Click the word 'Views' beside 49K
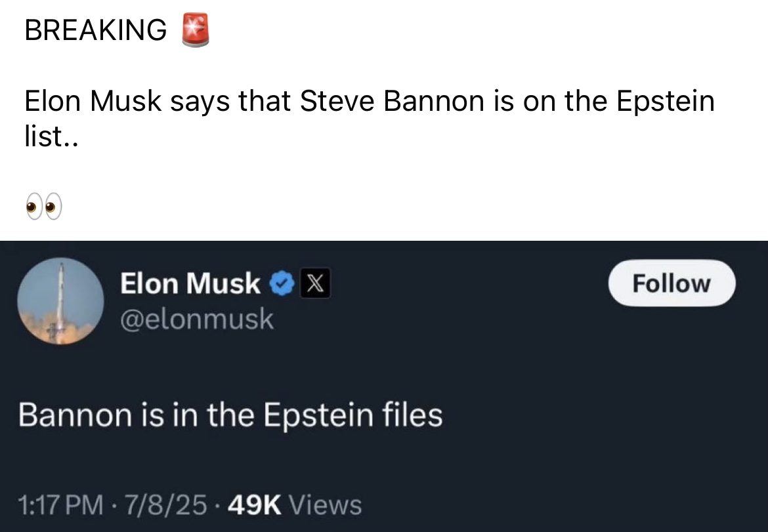 click(x=325, y=505)
